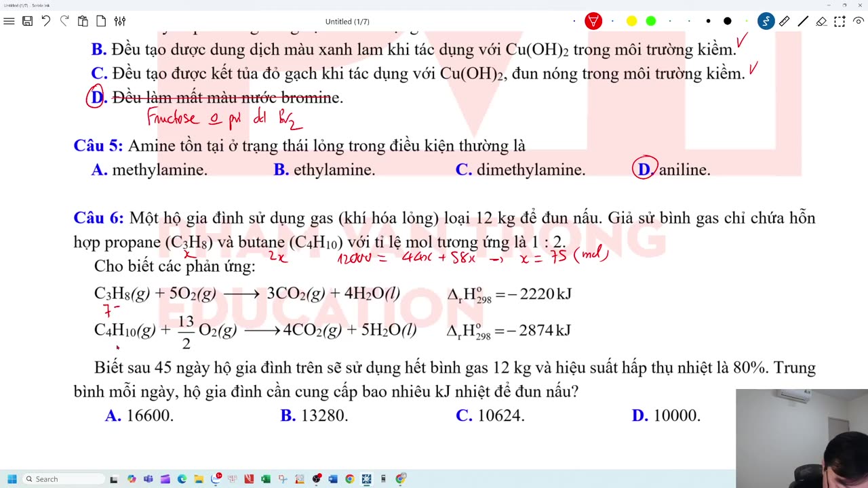Select the eraser tool
Viewport: 868px width, 488px height.
tap(821, 21)
